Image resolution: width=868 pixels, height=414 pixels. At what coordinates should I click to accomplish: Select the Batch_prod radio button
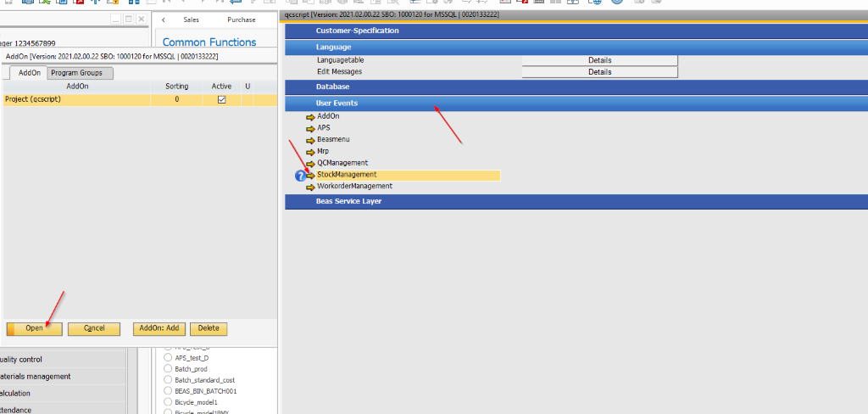click(x=169, y=368)
